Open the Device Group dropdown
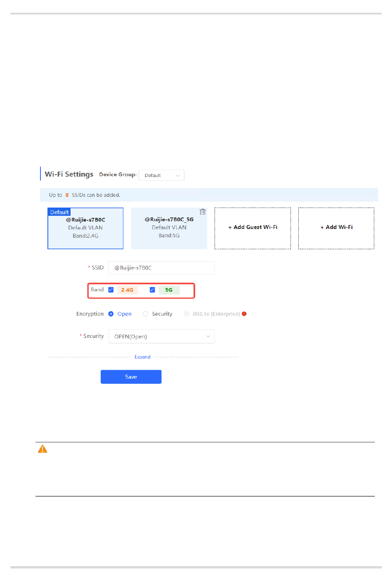The width and height of the screenshot is (392, 581). [161, 175]
